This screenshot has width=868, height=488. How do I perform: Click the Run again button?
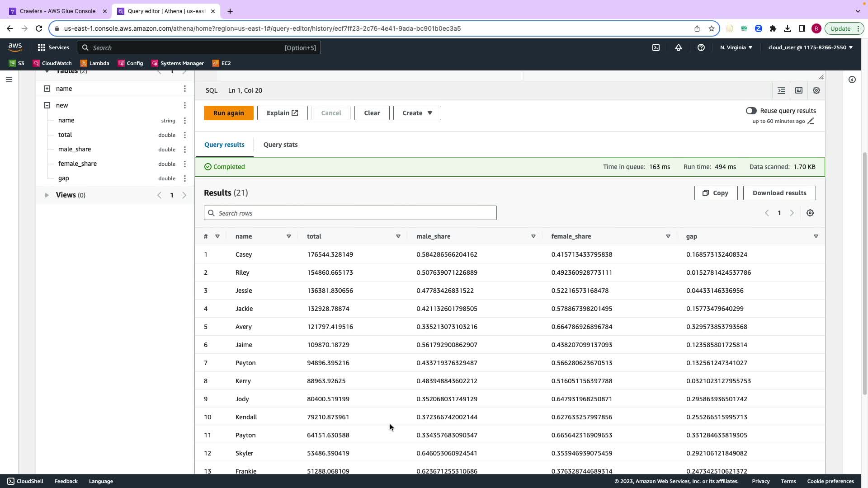228,113
